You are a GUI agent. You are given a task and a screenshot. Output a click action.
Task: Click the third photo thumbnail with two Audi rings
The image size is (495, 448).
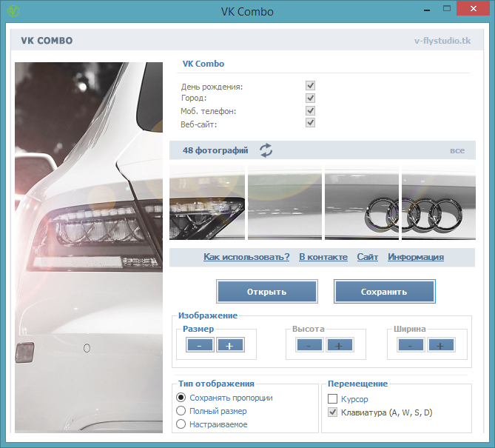(362, 202)
